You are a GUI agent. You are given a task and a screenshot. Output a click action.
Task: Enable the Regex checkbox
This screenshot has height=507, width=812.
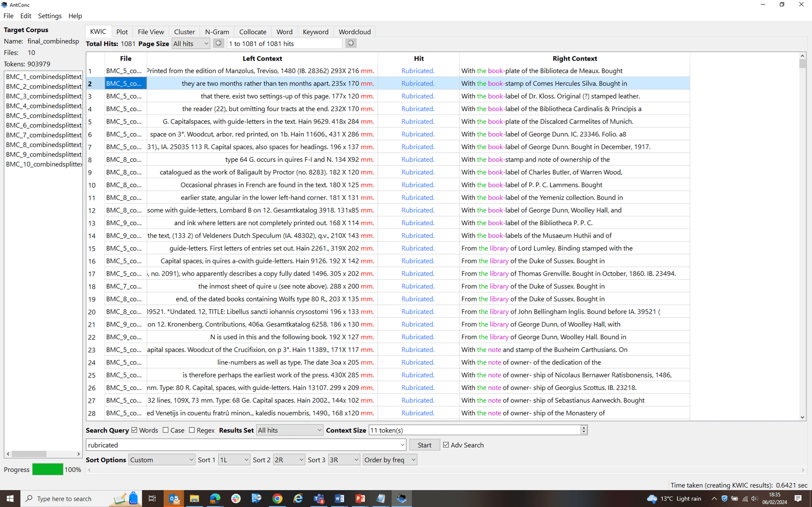(192, 430)
